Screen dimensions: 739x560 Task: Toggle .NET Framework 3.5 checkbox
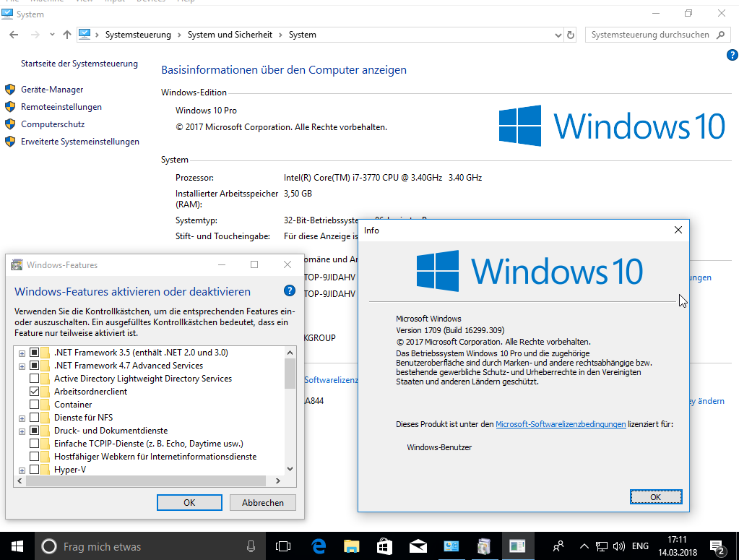34,353
